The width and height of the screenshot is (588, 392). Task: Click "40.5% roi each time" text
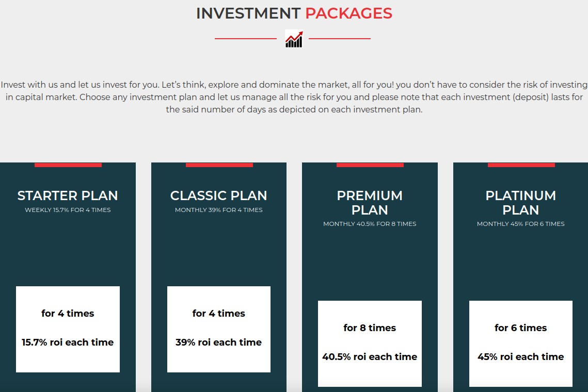[x=370, y=357]
